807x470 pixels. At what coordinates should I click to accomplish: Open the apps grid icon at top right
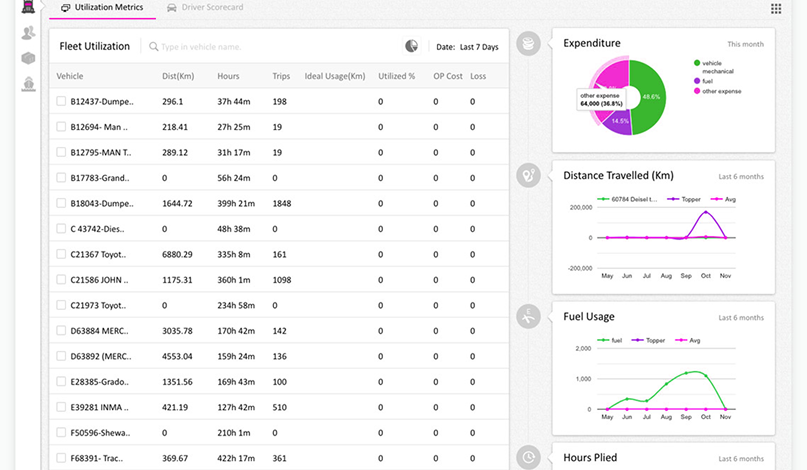[x=776, y=9]
